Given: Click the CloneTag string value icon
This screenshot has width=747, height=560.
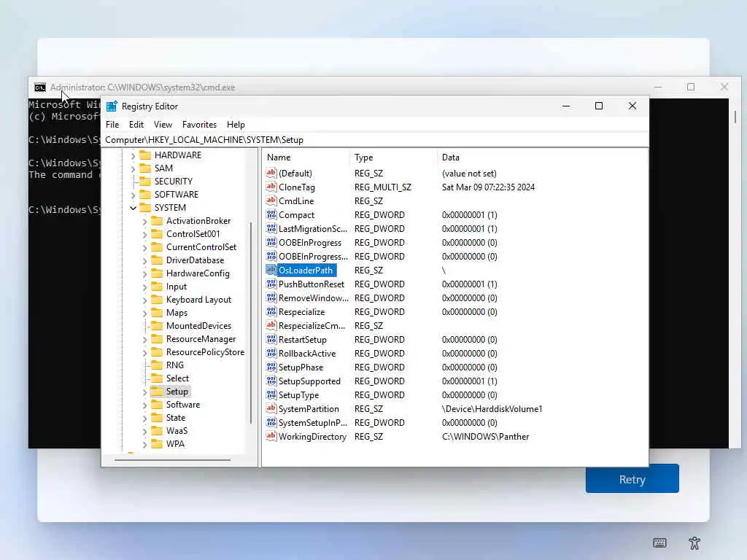Looking at the screenshot, I should coord(271,187).
